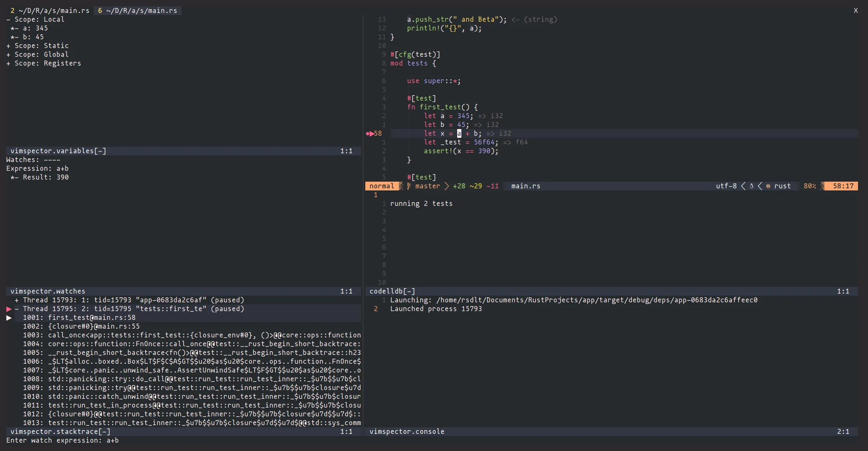This screenshot has height=451, width=868.
Task: Click the normal mode indicator
Action: click(x=382, y=186)
